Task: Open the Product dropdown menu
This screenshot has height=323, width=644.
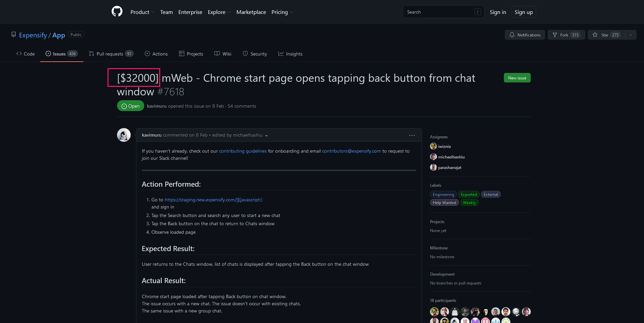Action: point(142,12)
